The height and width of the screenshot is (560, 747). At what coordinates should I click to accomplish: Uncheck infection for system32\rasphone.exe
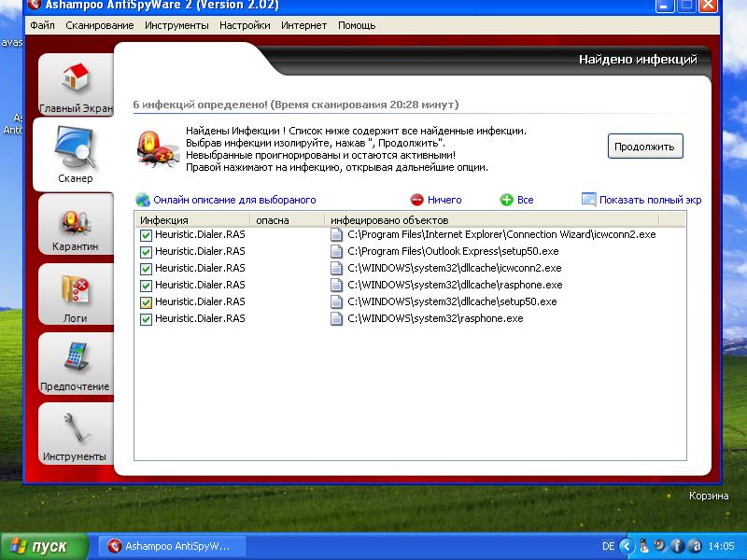click(x=146, y=319)
